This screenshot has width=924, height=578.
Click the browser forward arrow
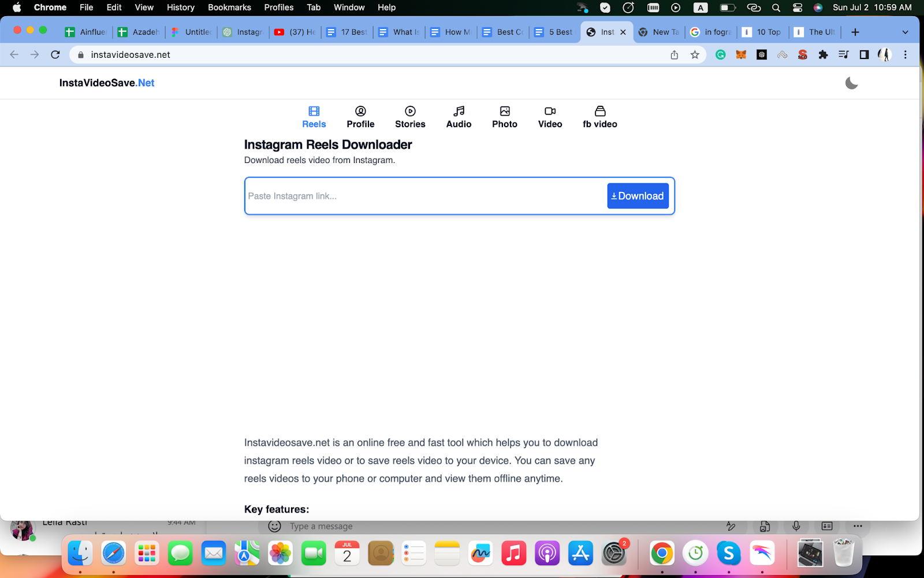tap(35, 54)
